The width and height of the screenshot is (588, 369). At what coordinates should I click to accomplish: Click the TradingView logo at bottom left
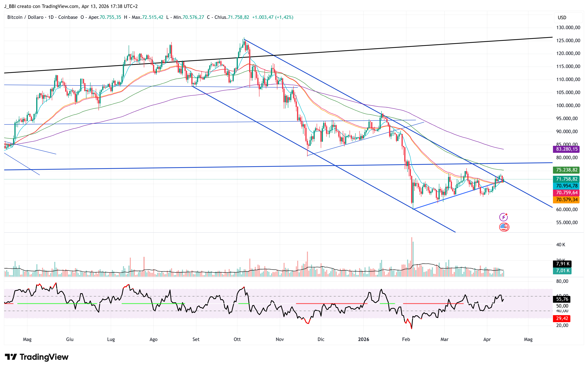pyautogui.click(x=37, y=357)
